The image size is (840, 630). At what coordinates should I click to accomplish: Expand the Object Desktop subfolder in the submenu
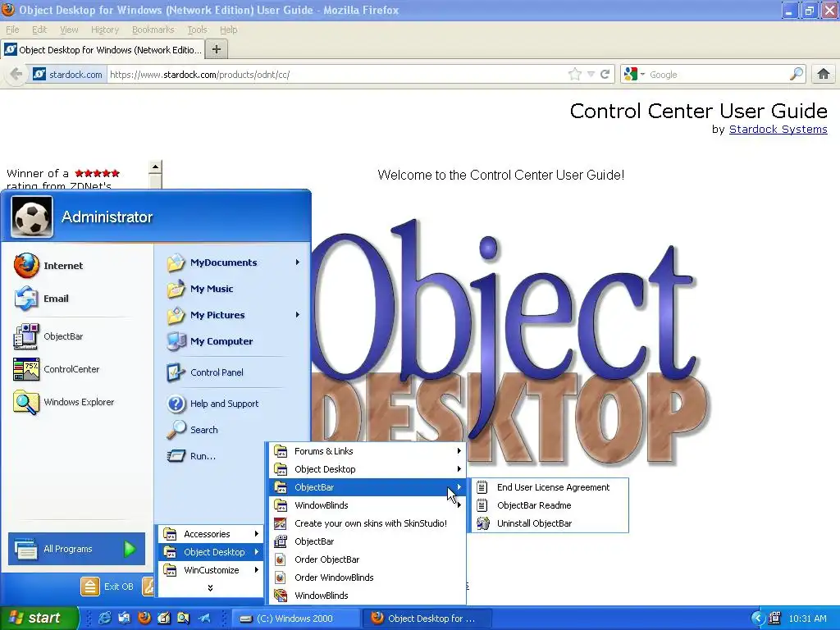[367, 469]
